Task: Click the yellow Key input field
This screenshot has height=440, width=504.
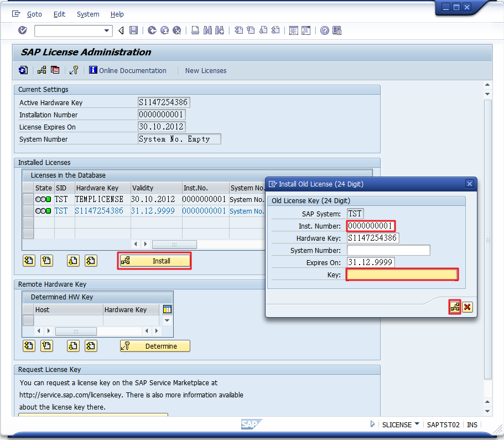Action: pyautogui.click(x=402, y=275)
